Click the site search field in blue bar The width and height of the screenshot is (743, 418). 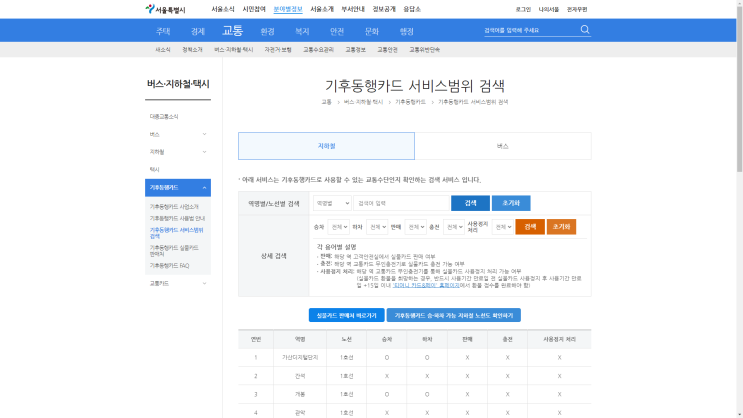[531, 30]
